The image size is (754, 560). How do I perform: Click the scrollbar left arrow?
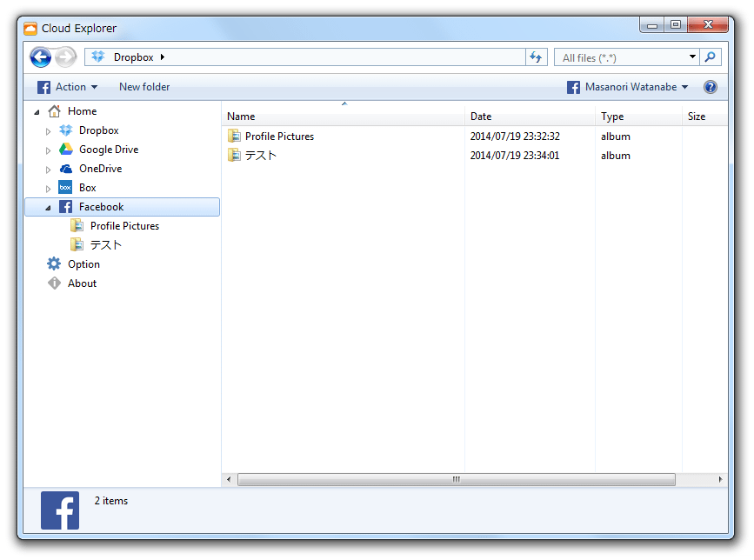click(229, 479)
